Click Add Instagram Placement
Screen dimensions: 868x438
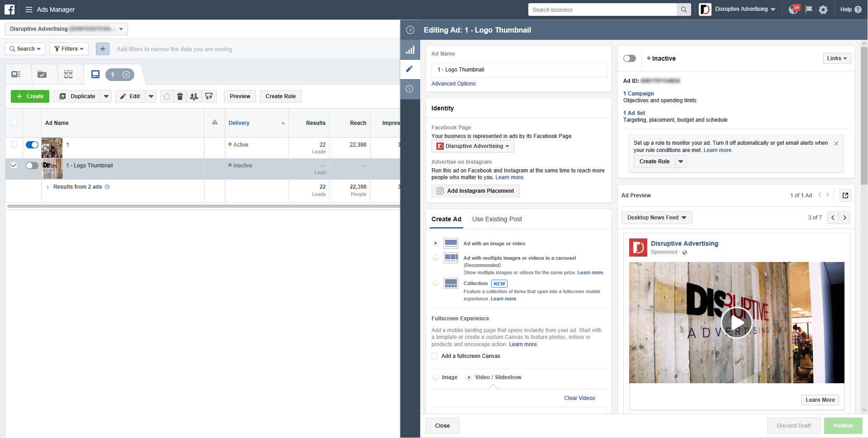pos(475,191)
